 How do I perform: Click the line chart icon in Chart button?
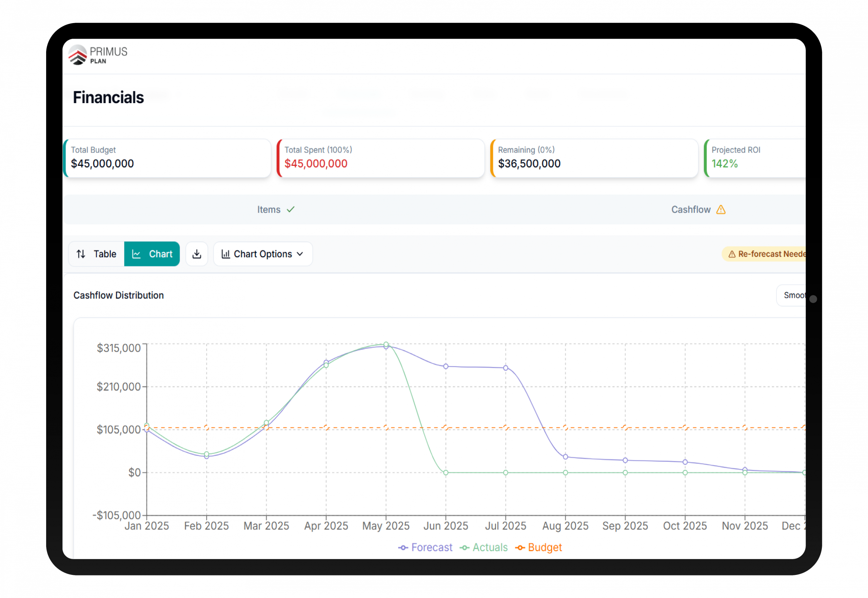click(136, 254)
